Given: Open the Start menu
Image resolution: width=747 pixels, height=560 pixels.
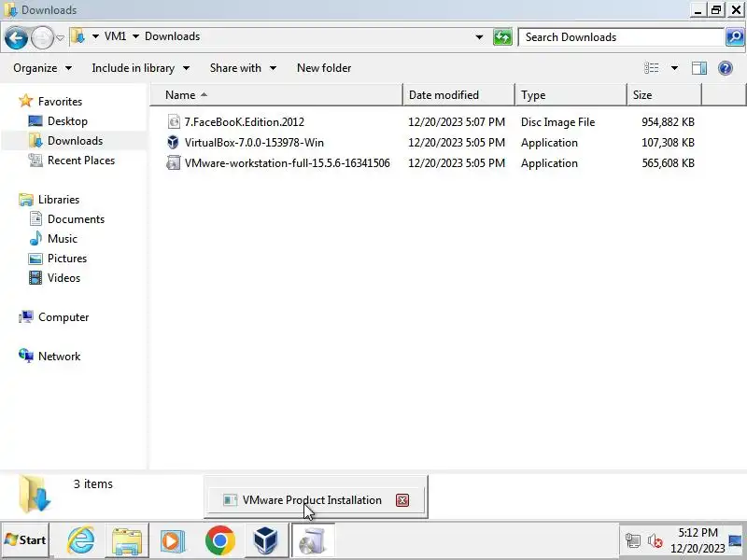Looking at the screenshot, I should [x=25, y=540].
